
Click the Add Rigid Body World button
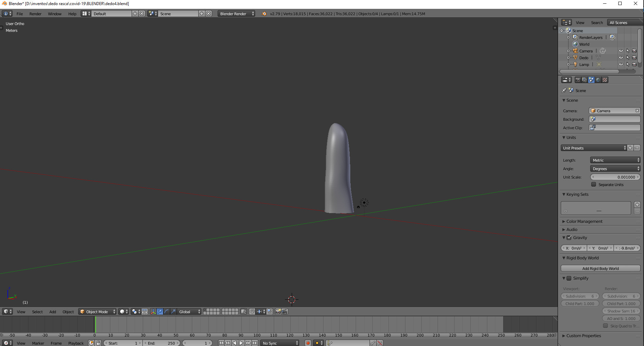point(601,268)
